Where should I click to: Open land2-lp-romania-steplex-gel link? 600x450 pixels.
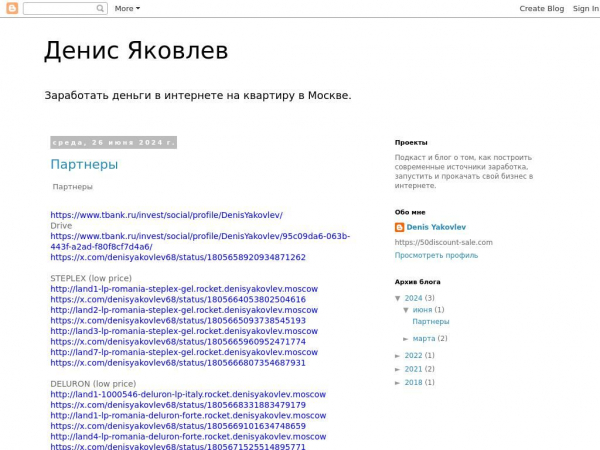pos(184,310)
